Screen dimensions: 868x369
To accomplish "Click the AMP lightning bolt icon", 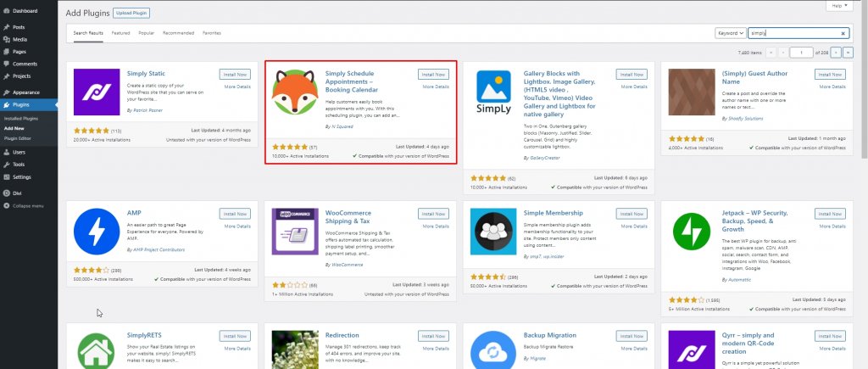I will point(97,232).
